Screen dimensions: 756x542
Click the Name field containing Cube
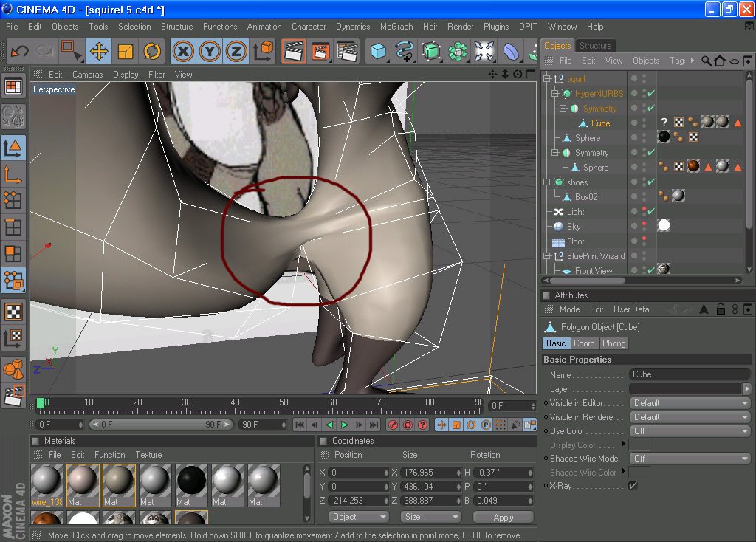click(x=690, y=374)
